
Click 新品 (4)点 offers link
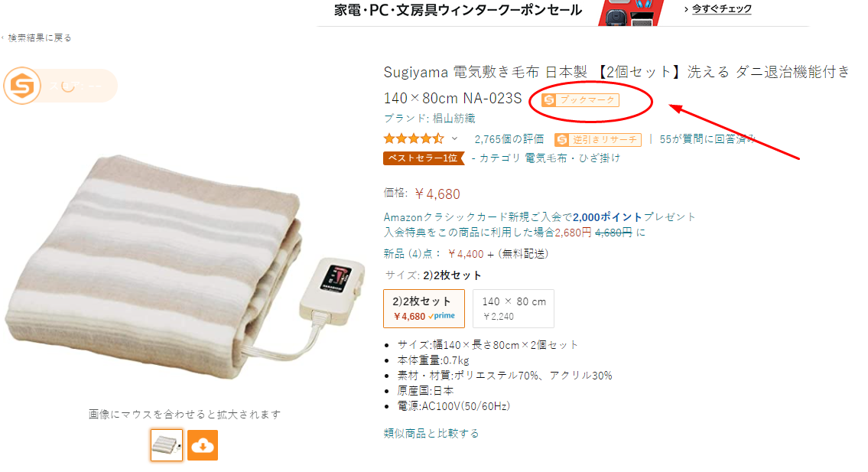412,254
